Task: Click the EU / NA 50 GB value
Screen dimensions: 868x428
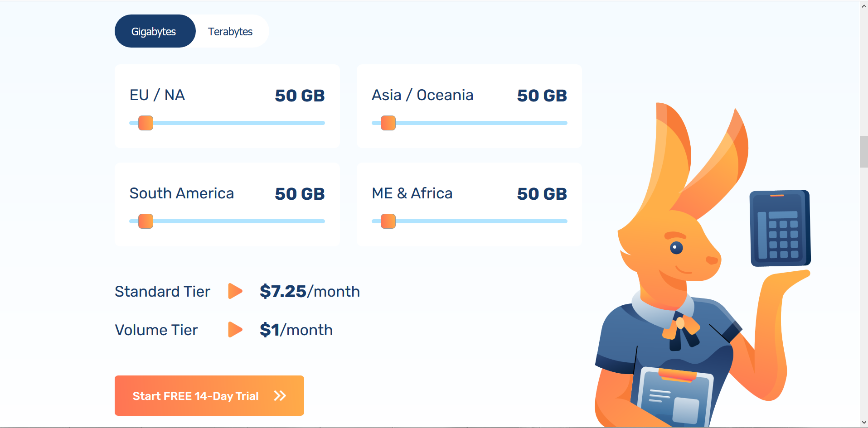Action: pos(300,96)
